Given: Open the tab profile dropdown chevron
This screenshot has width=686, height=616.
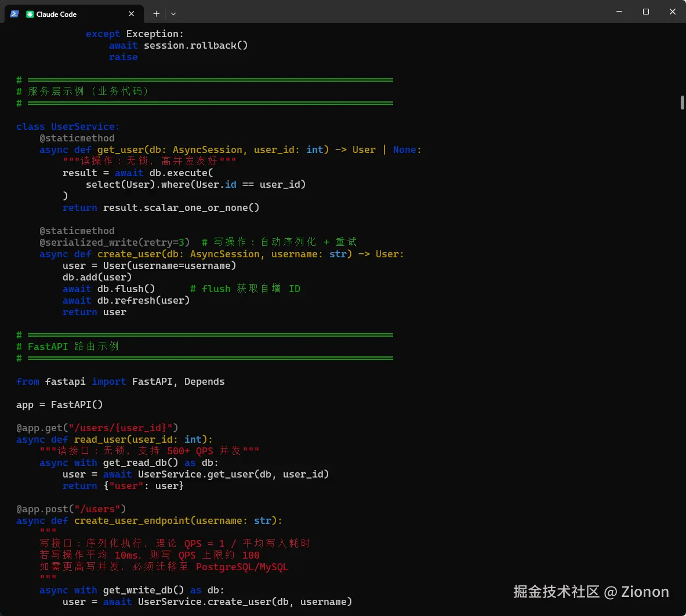Looking at the screenshot, I should [173, 13].
